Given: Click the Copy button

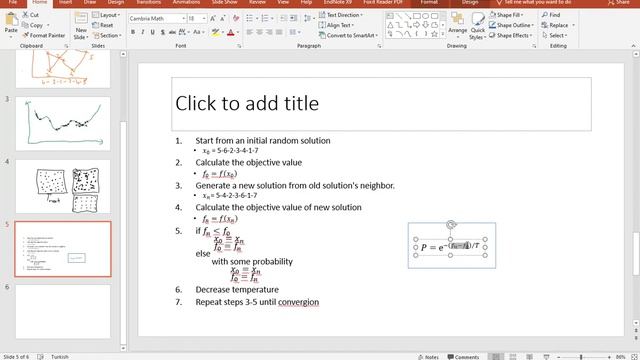Looking at the screenshot, I should [x=32, y=25].
